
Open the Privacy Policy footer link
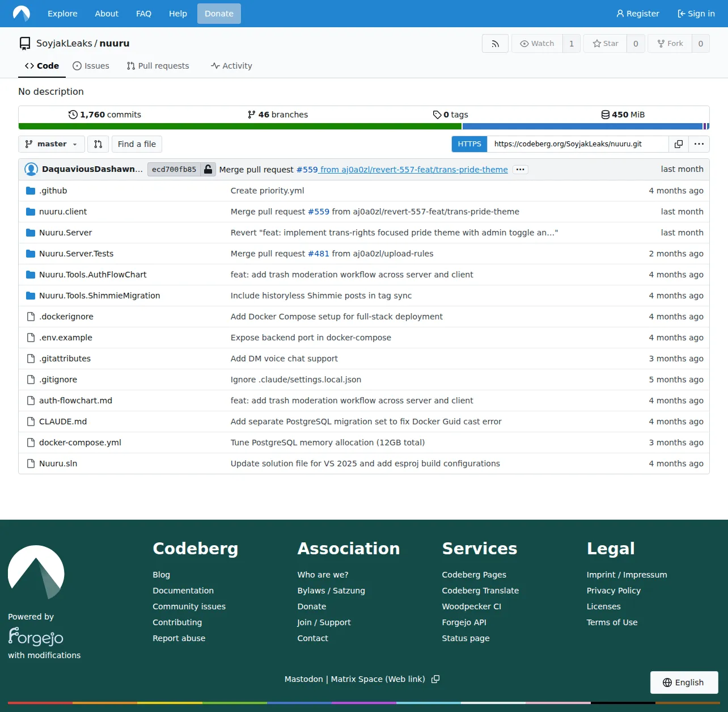(x=613, y=591)
